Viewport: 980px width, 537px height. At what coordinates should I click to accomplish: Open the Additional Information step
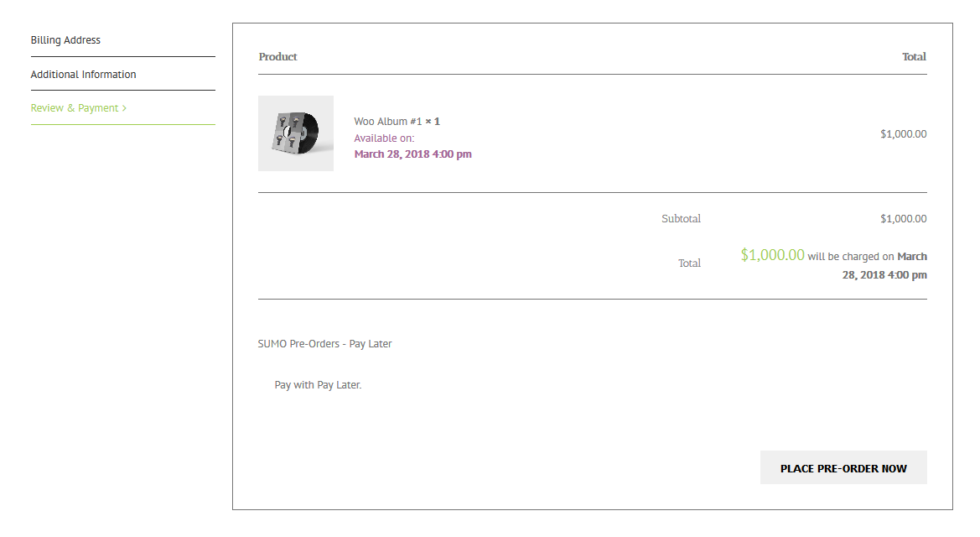[83, 75]
